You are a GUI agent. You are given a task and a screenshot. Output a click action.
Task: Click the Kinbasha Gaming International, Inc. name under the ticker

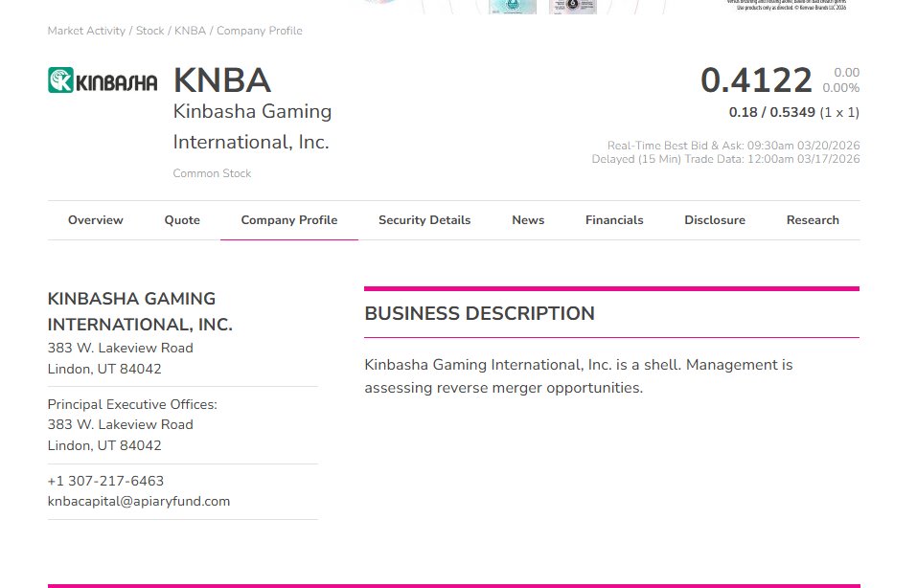point(252,126)
